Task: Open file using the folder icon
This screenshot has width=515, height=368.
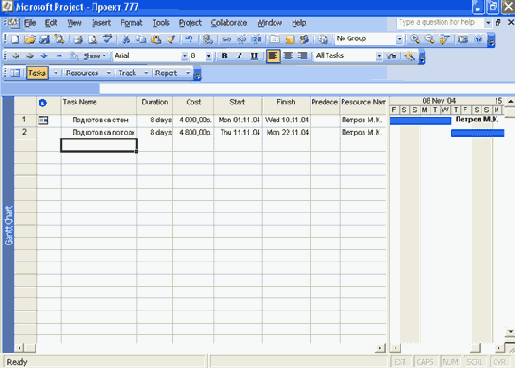Action: (30, 39)
